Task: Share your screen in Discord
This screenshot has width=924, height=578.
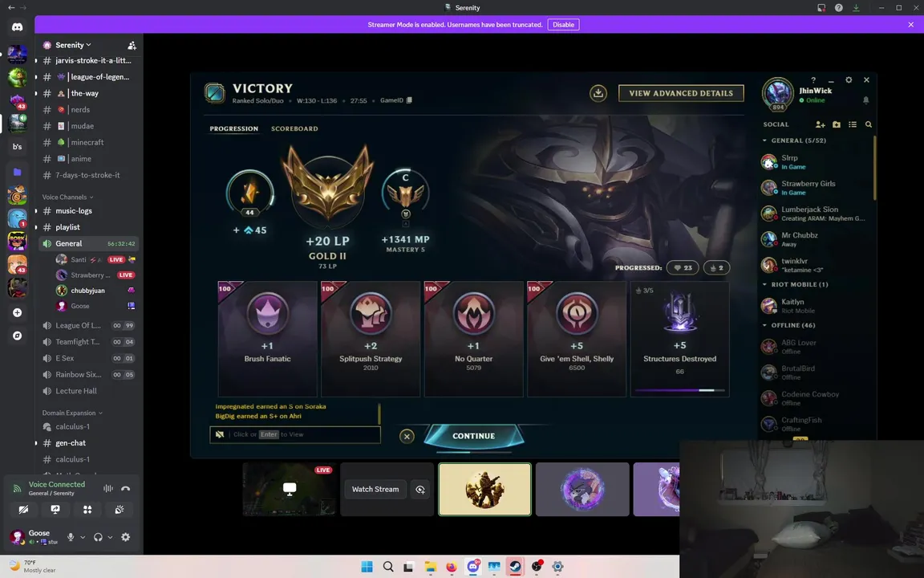Action: (55, 510)
